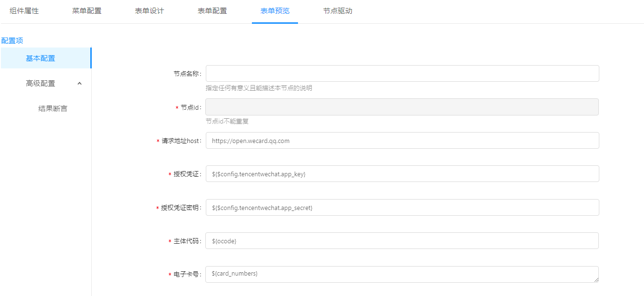Click the 电子卡号 textarea resize handle
Viewport: 644px width, 296px height.
pyautogui.click(x=596, y=280)
